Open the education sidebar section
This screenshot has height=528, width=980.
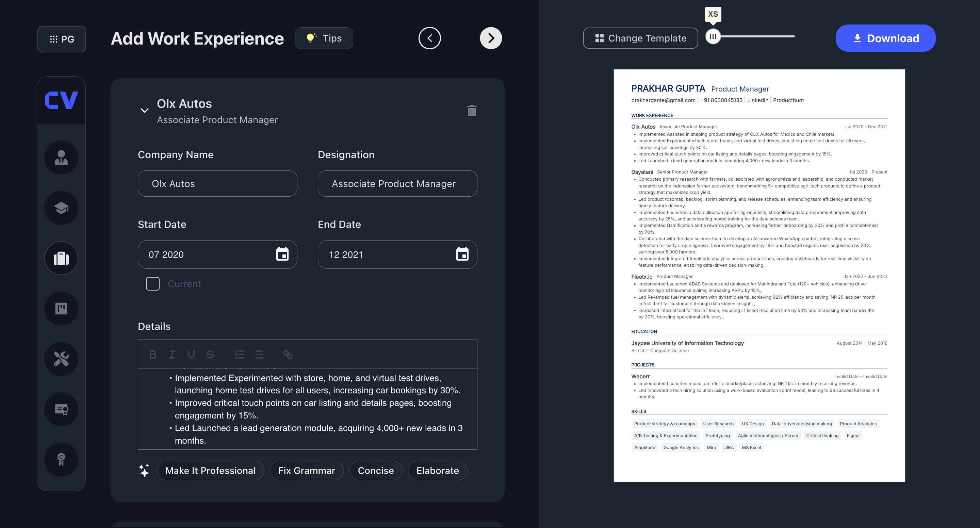[x=61, y=208]
